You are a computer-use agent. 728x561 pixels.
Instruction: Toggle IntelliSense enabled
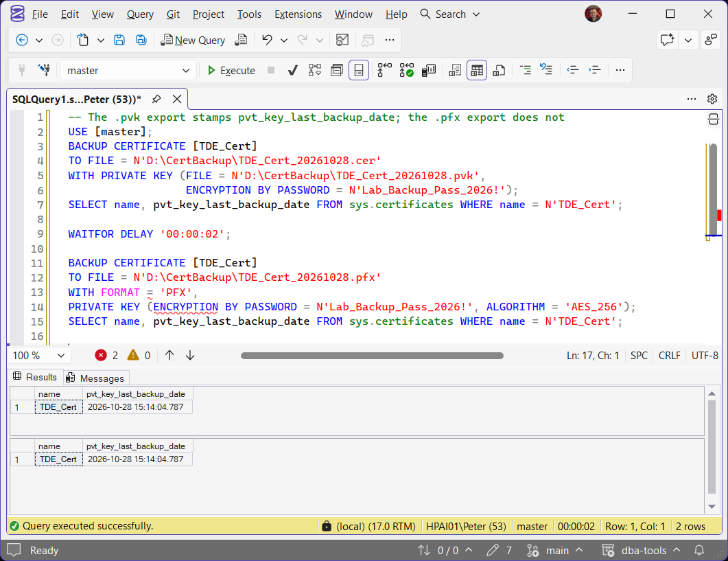pos(359,70)
